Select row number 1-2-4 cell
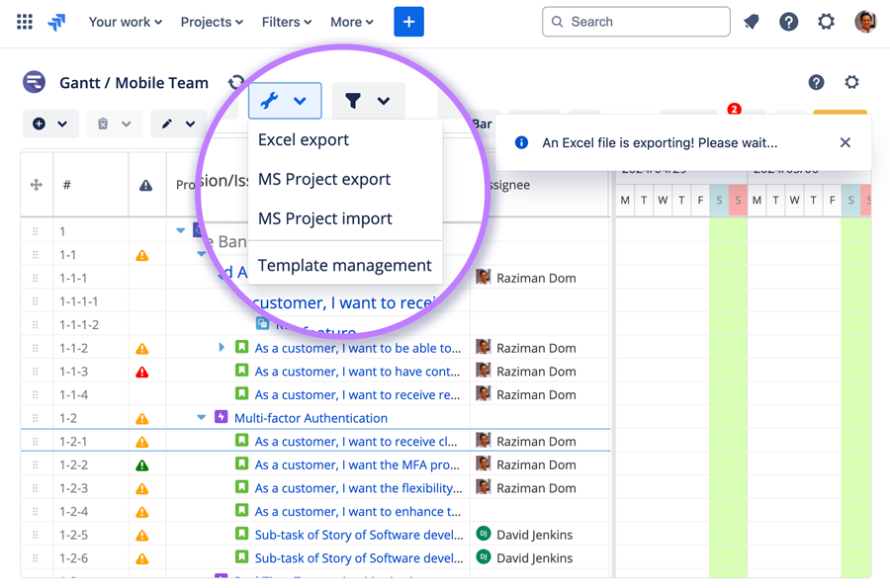The image size is (890, 588). (x=74, y=512)
